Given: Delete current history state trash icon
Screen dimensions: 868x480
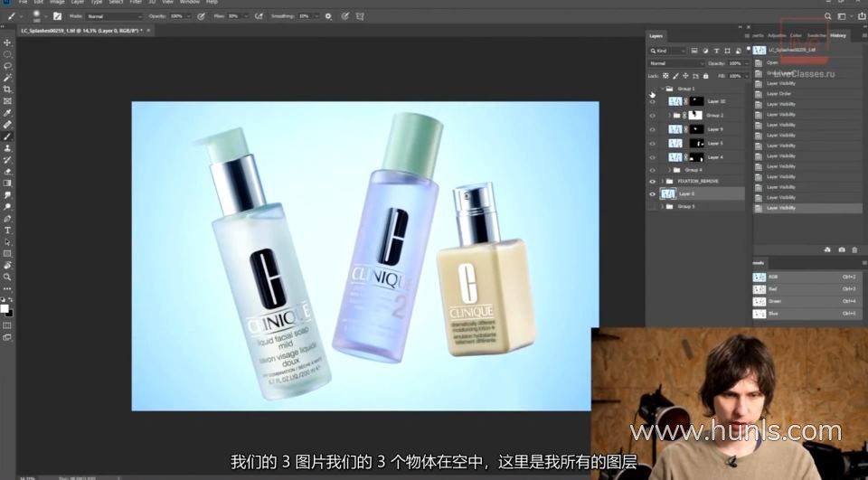Looking at the screenshot, I should click(854, 250).
